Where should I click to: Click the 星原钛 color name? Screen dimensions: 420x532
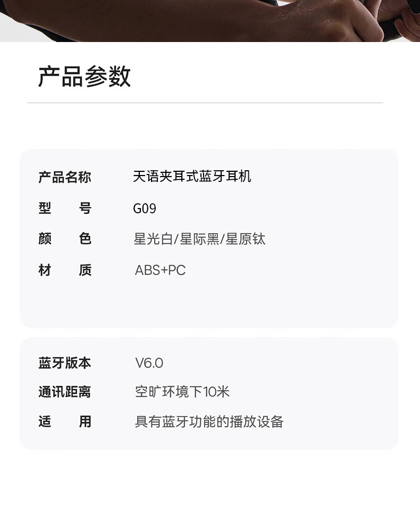point(246,239)
